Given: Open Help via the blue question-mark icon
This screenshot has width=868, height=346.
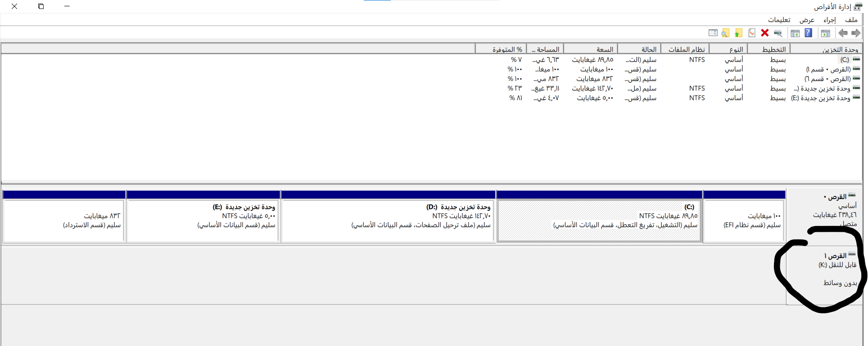Looking at the screenshot, I should [x=808, y=33].
